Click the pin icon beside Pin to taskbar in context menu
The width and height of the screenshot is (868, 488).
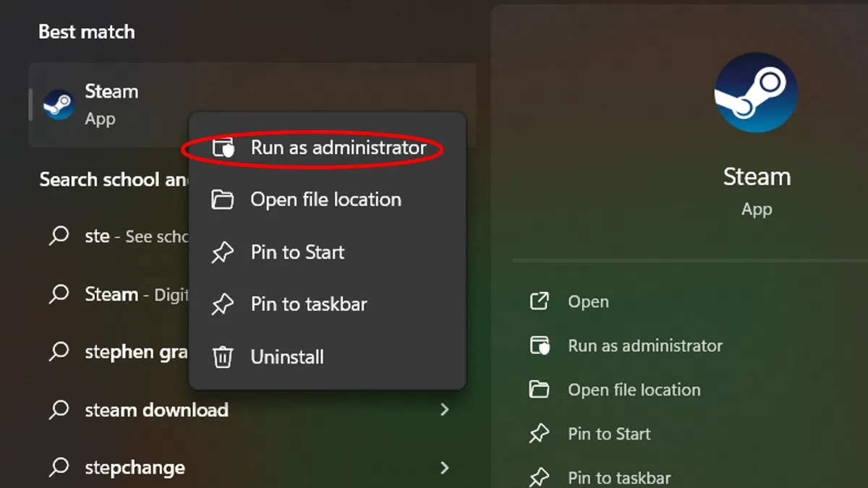pos(222,304)
